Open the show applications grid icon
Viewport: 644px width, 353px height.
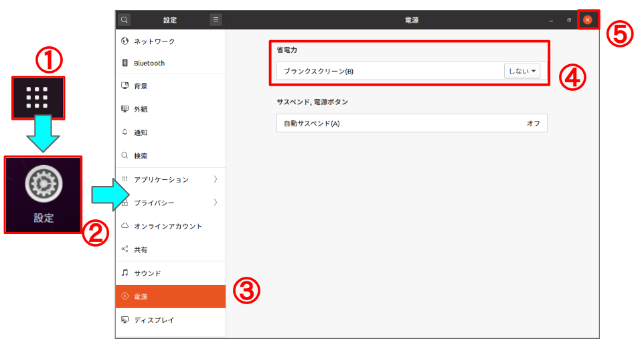(x=38, y=98)
